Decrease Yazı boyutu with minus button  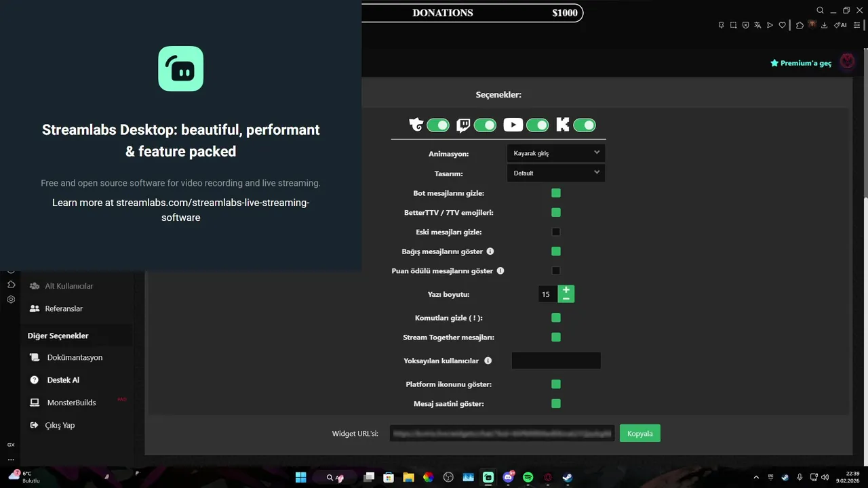[x=566, y=299]
